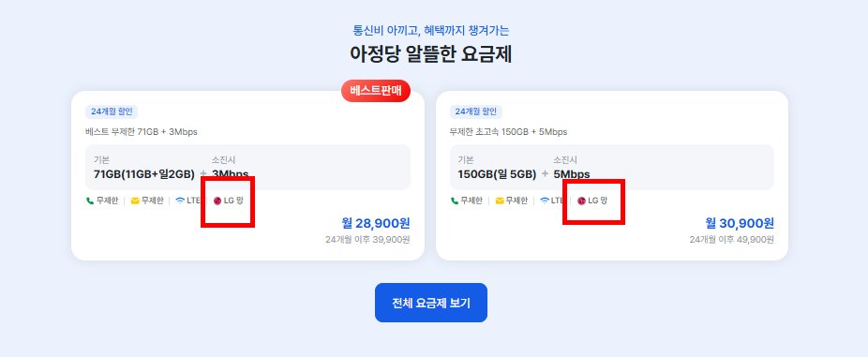
Task: Click the yellow message icon in 150GB plan
Action: point(500,201)
